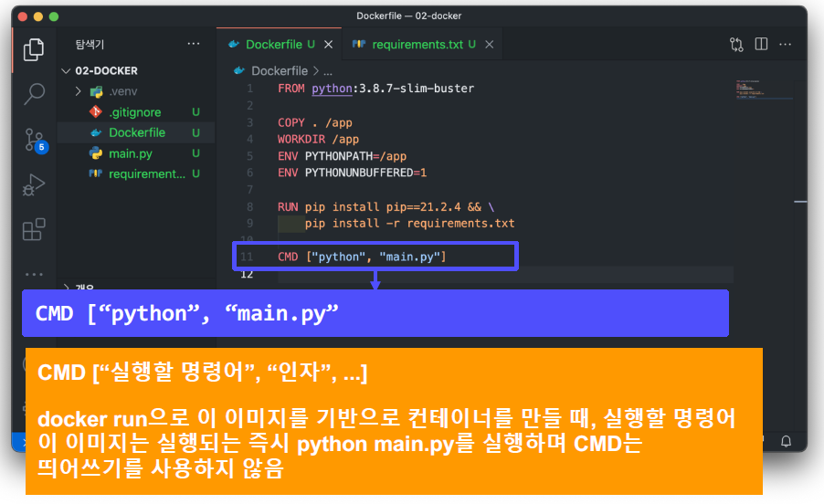Open editor more actions ellipsis menu
824x504 pixels.
(x=785, y=45)
